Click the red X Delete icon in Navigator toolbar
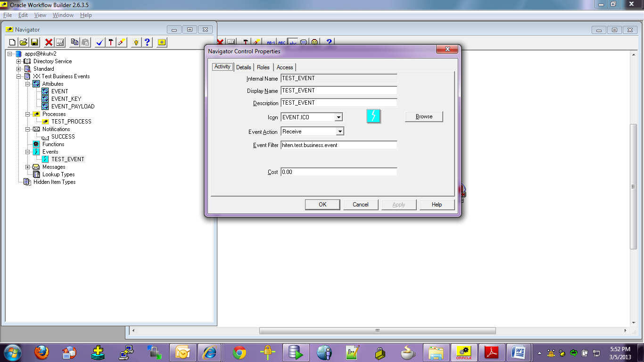644x362 pixels. click(49, 42)
